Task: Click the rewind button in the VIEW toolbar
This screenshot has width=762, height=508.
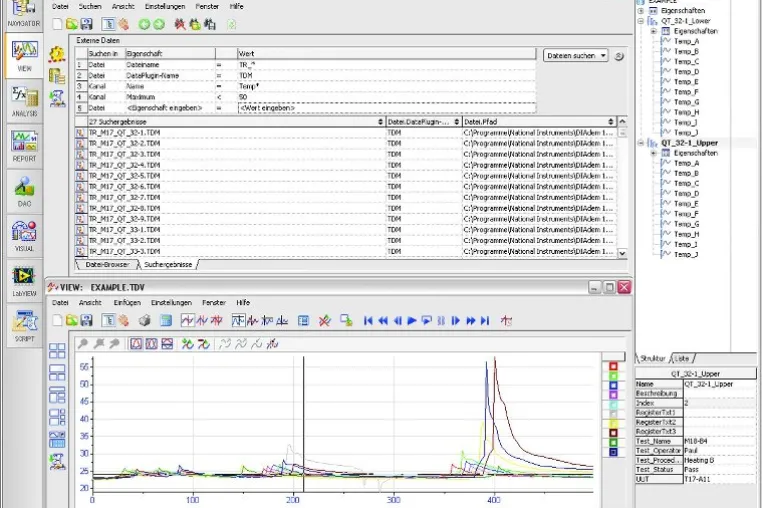Action: tap(383, 320)
